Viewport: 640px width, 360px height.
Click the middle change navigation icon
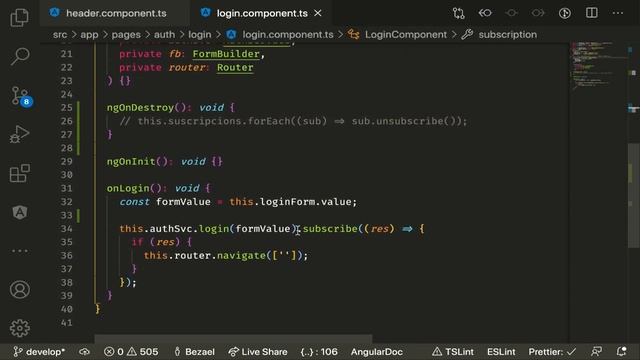511,13
